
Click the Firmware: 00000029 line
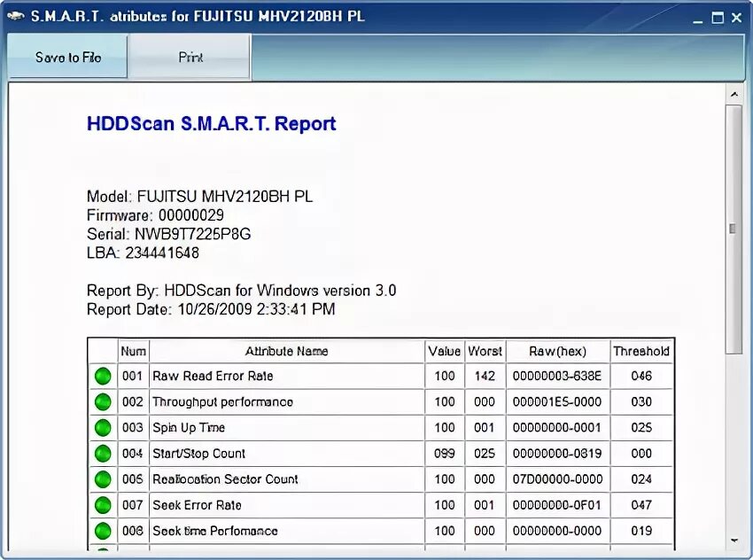coord(155,215)
